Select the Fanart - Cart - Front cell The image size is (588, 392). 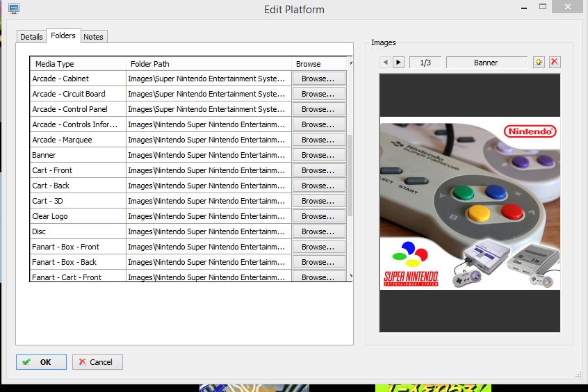pos(78,277)
